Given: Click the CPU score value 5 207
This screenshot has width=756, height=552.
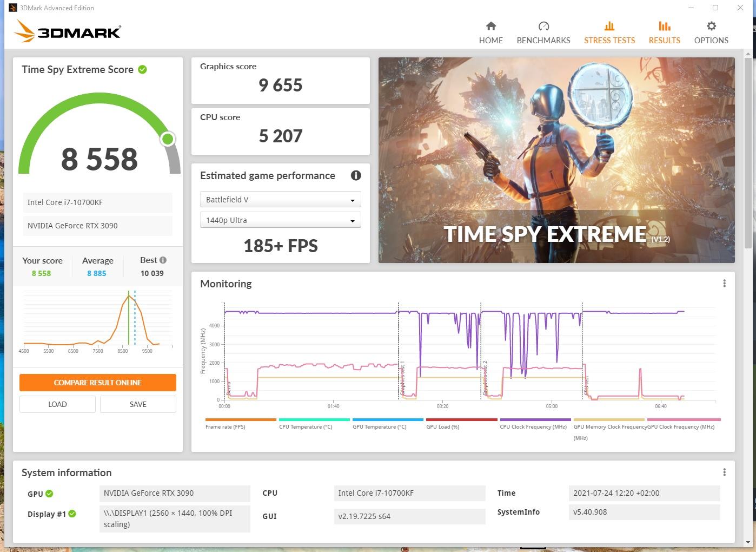Looking at the screenshot, I should click(280, 136).
